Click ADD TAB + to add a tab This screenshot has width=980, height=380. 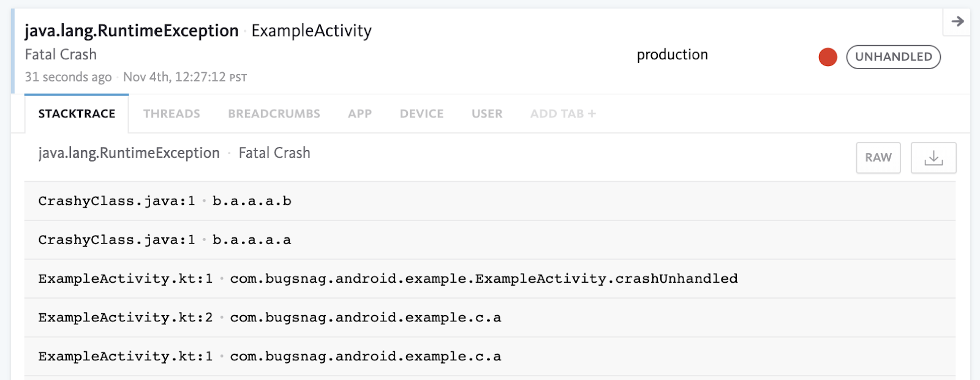tap(563, 114)
